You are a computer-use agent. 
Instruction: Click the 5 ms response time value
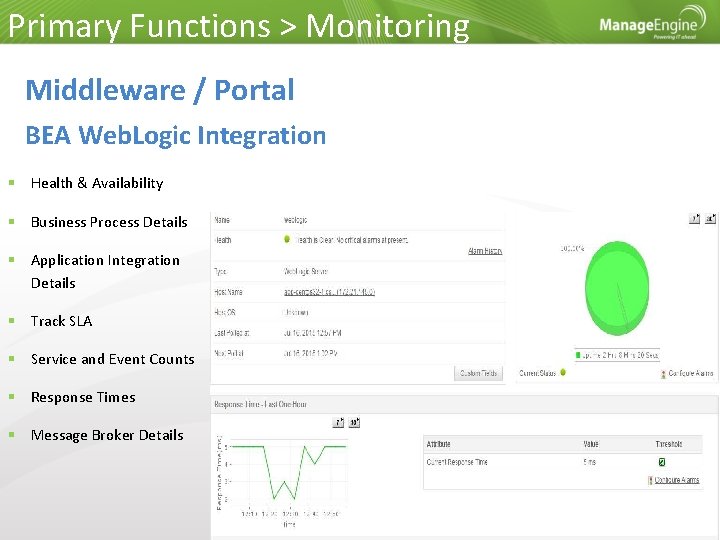(590, 462)
